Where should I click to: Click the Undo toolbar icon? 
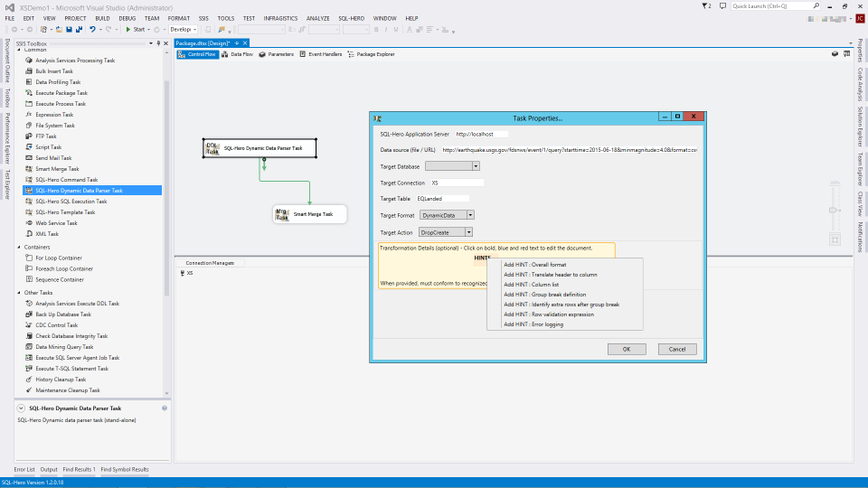tap(92, 29)
